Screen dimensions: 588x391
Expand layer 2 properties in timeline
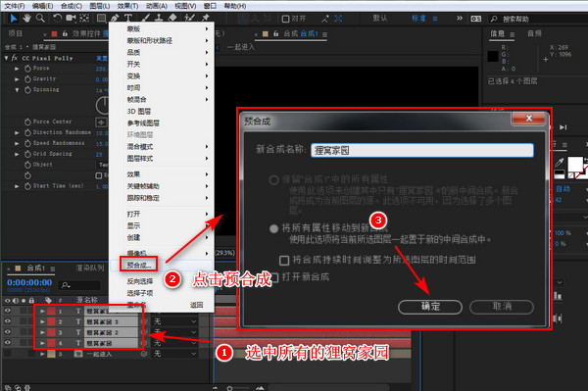click(x=42, y=321)
